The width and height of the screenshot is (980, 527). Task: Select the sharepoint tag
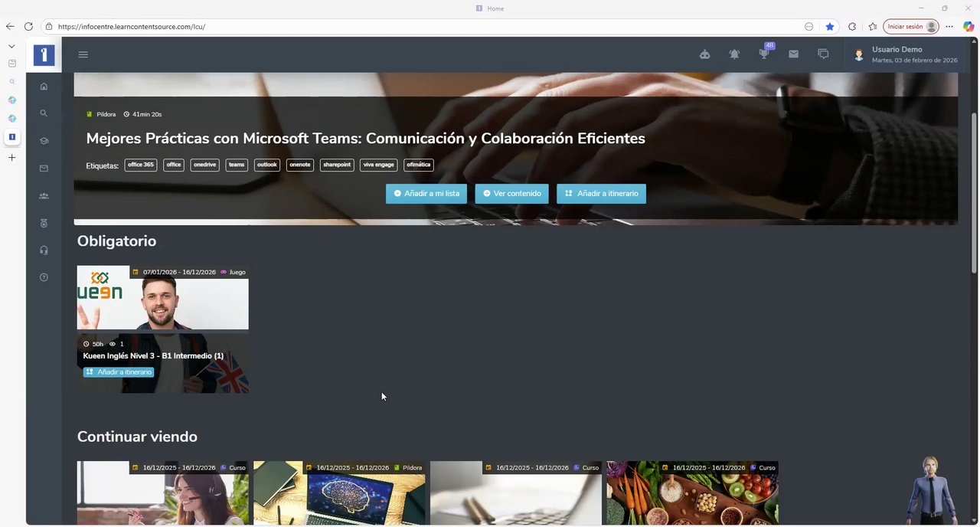337,165
